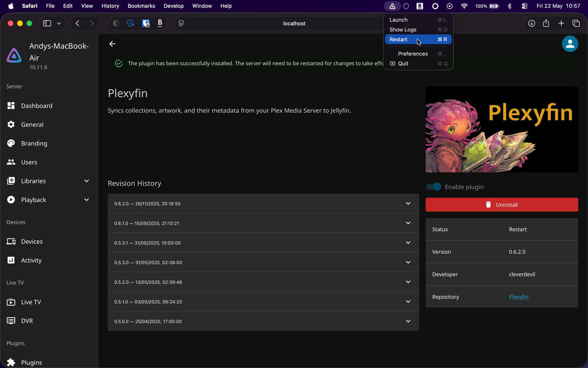
Task: Open a new tab with the plus icon
Action: [561, 23]
